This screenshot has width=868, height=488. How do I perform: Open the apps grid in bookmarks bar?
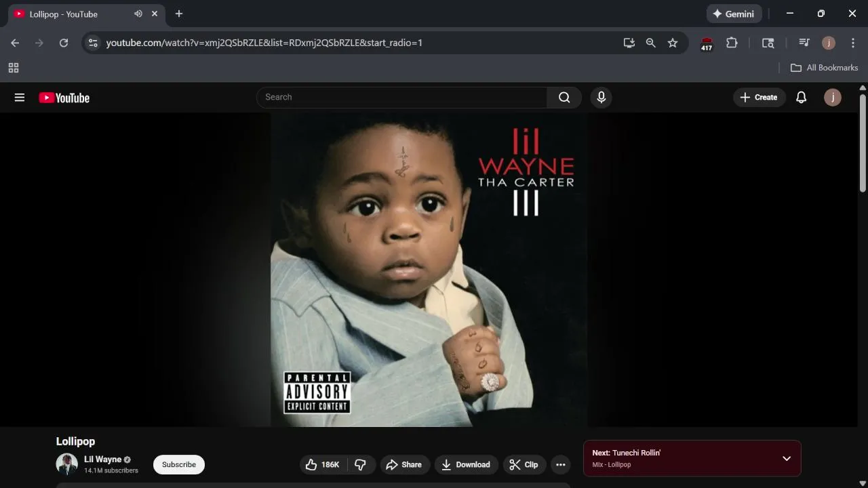pyautogui.click(x=14, y=68)
